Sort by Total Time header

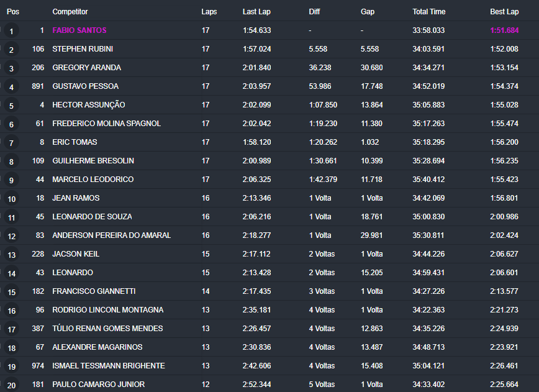428,12
